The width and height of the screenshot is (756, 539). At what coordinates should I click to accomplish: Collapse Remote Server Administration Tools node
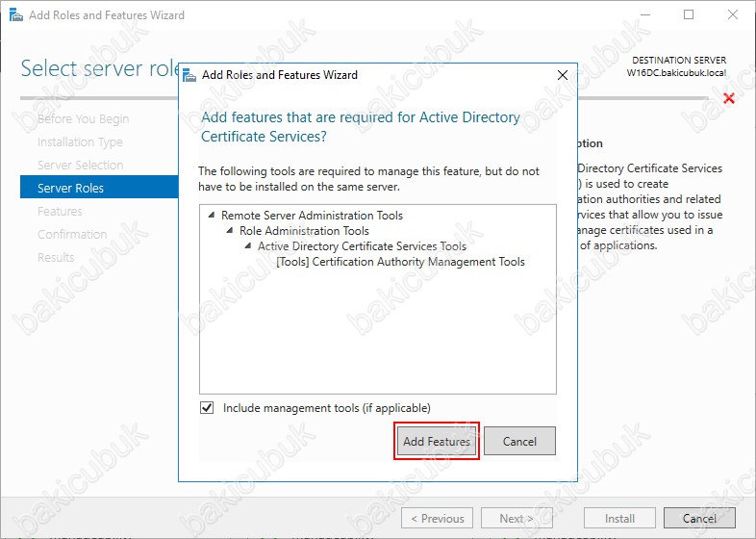click(212, 216)
